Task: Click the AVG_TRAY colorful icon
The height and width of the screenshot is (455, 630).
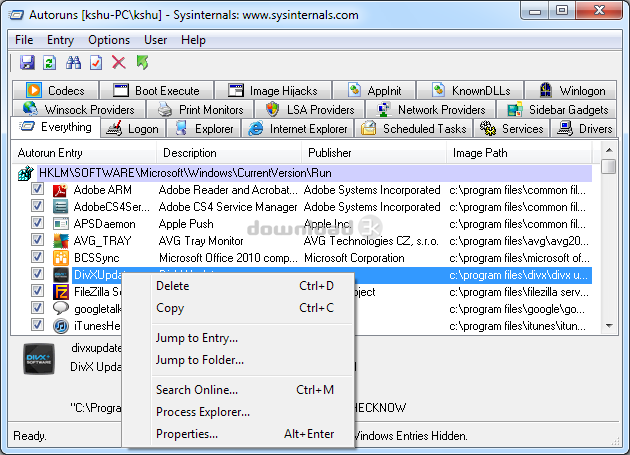Action: pos(60,240)
